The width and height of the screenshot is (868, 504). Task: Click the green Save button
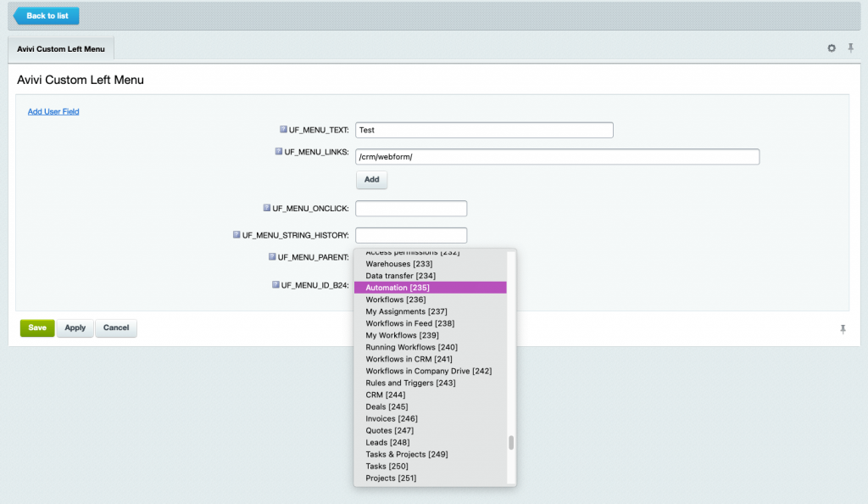click(x=37, y=328)
